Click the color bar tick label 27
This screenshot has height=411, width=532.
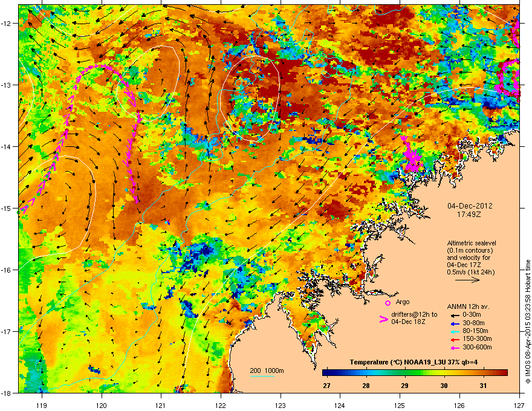[326, 386]
